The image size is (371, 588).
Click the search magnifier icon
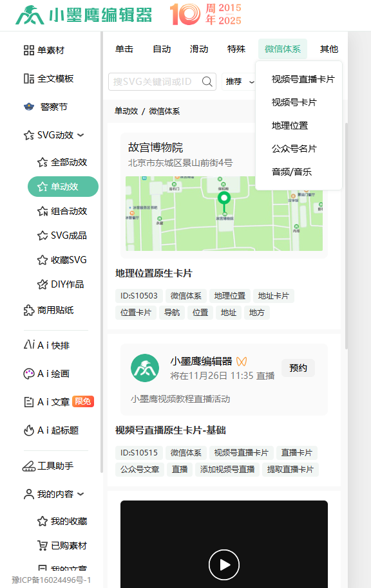(207, 81)
